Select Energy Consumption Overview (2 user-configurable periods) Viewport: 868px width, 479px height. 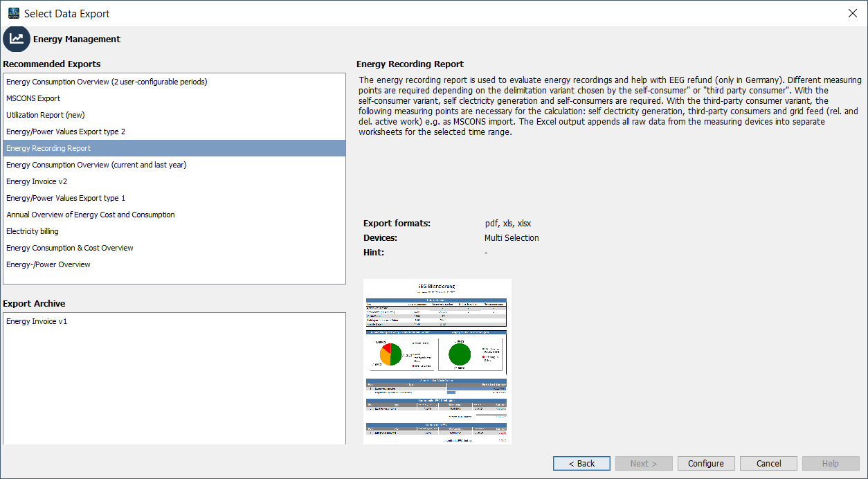point(107,82)
